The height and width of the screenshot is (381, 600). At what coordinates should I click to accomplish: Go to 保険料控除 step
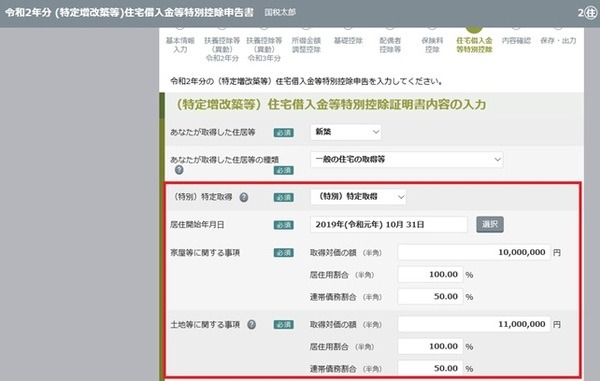click(x=432, y=45)
